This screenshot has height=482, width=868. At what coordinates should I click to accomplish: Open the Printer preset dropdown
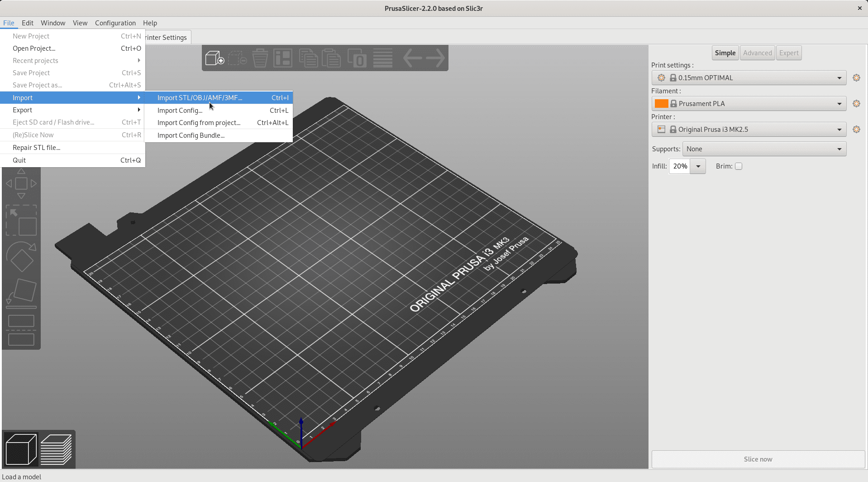click(749, 130)
